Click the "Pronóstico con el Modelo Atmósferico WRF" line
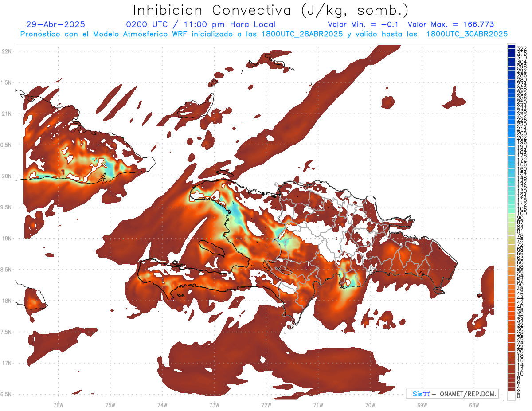Image resolution: width=532 pixels, height=411 pixels. pyautogui.click(x=264, y=34)
